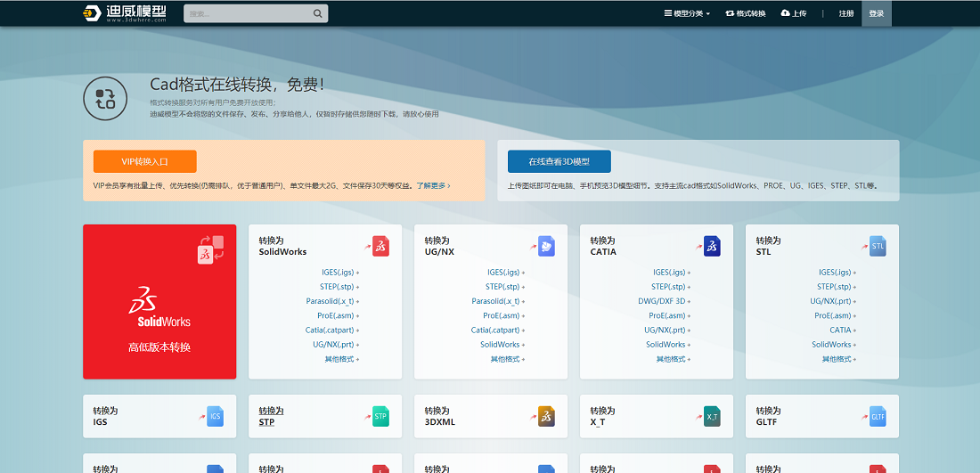Screen dimensions: 980x473
Task: Select 其他格式 under STL card
Action: click(x=838, y=359)
